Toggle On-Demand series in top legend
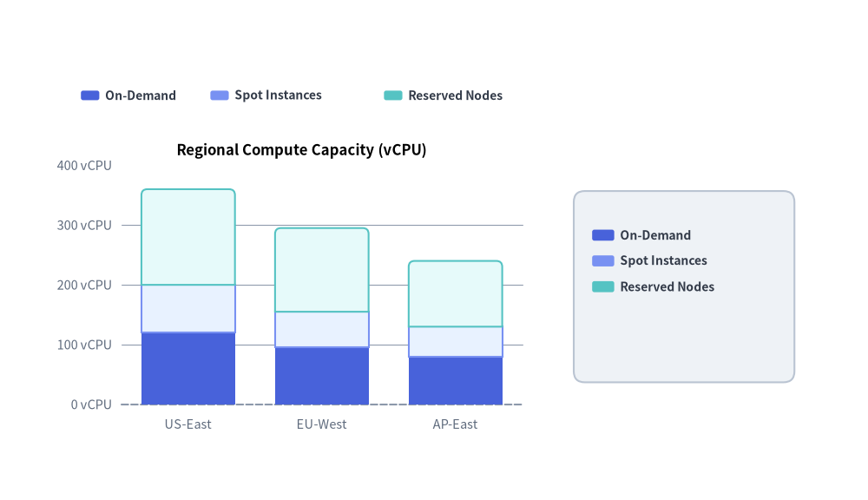The height and width of the screenshot is (500, 868). [128, 95]
